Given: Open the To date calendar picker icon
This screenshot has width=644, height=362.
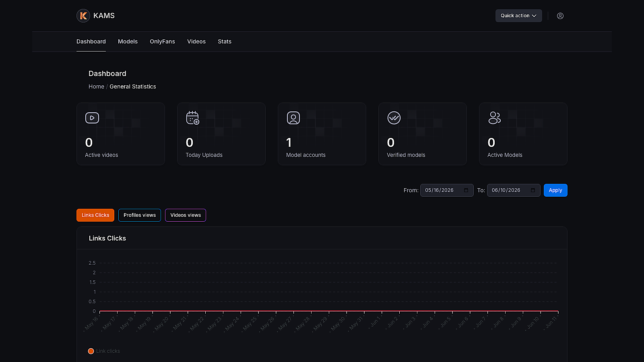Looking at the screenshot, I should (x=533, y=190).
